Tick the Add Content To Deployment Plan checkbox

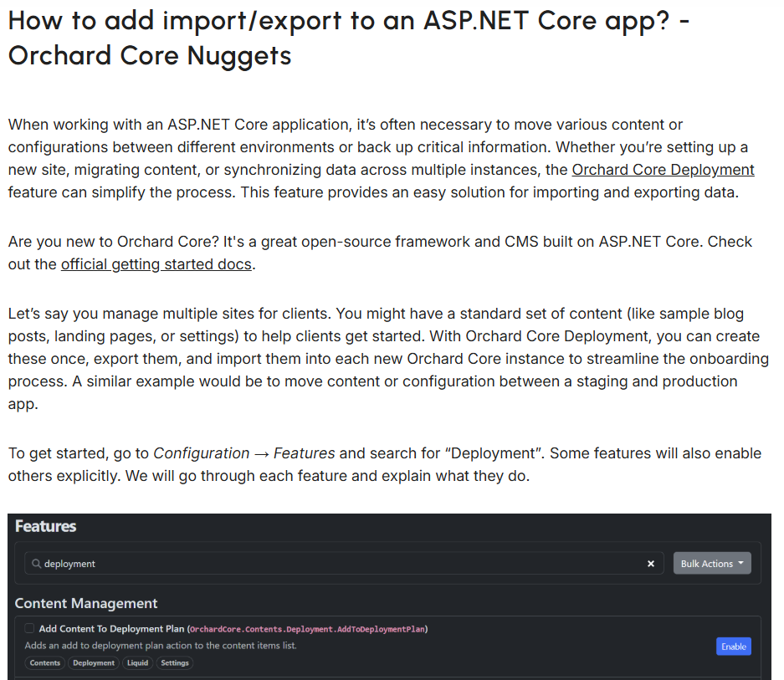point(29,628)
